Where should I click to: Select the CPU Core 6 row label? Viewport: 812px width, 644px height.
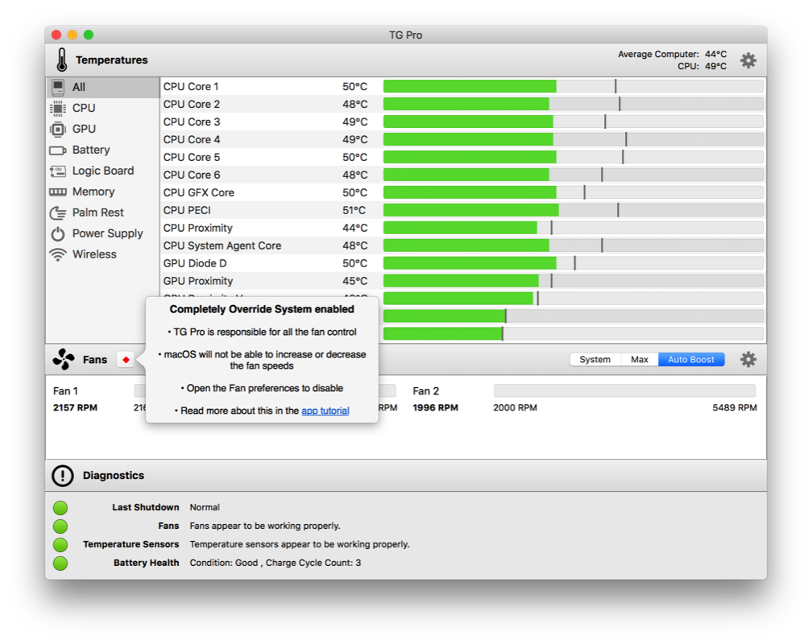[191, 175]
